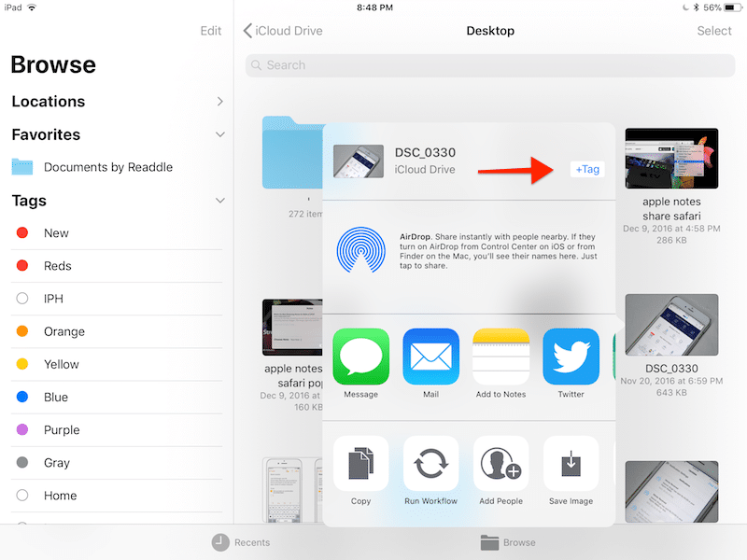Tap Select in the top right
This screenshot has width=747, height=560.
713,31
